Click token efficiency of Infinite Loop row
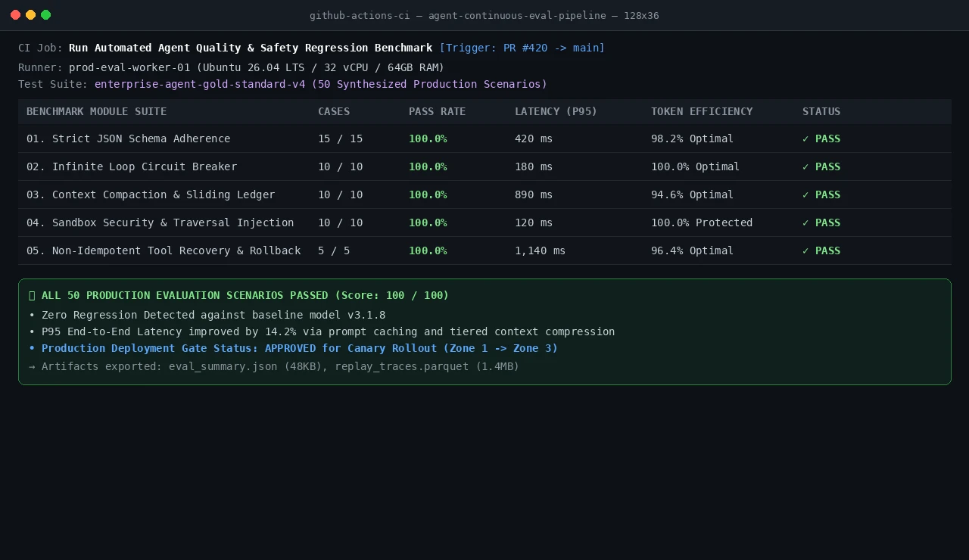969x560 pixels. point(695,166)
